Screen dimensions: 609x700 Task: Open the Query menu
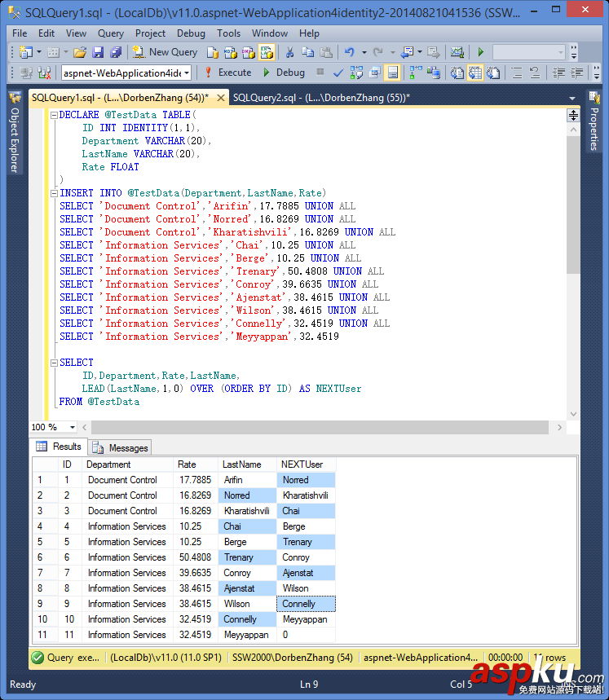[x=111, y=33]
